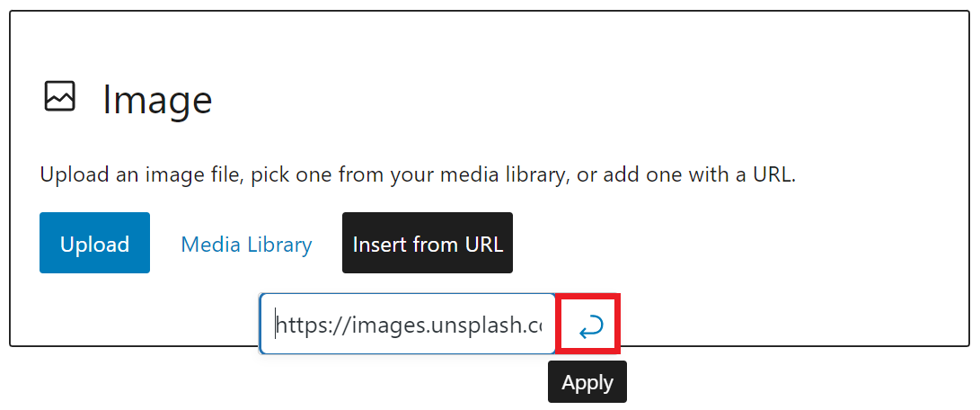Click the Image block heading
The image size is (980, 410).
click(157, 99)
